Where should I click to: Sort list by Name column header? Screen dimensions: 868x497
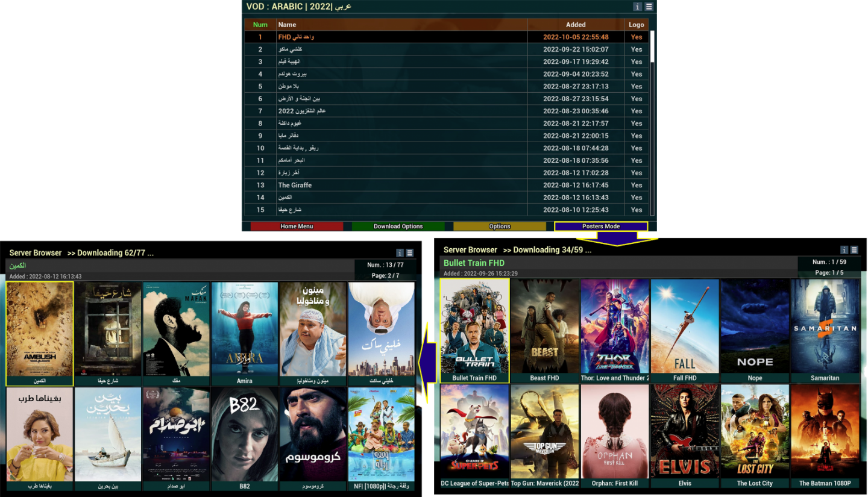[402, 25]
